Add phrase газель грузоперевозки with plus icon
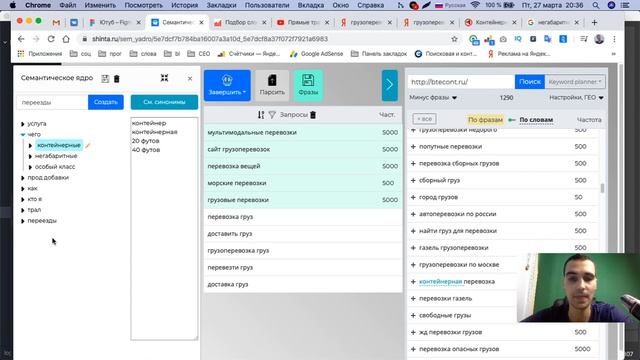 (413, 248)
